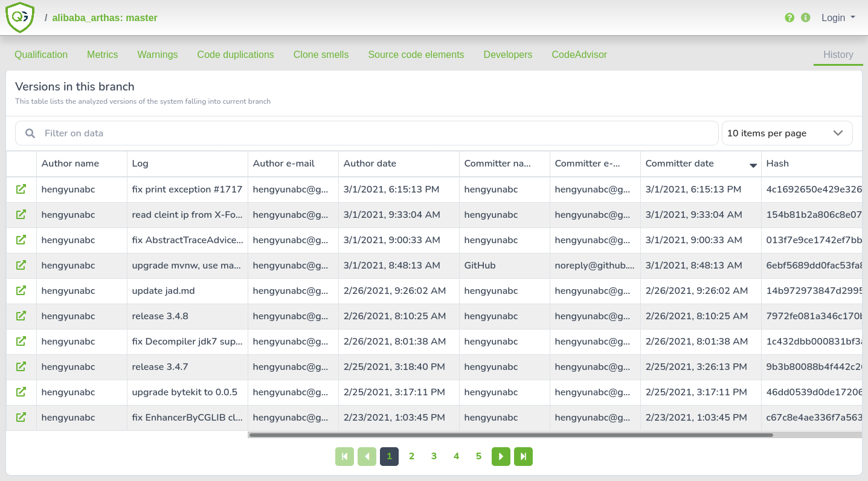868x481 pixels.
Task: Switch to the Qualification tab
Action: pyautogui.click(x=41, y=54)
